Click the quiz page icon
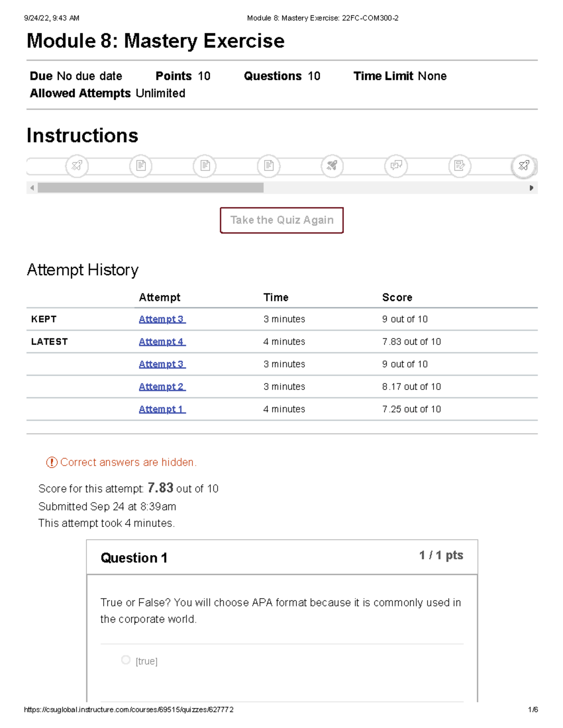 (460, 165)
